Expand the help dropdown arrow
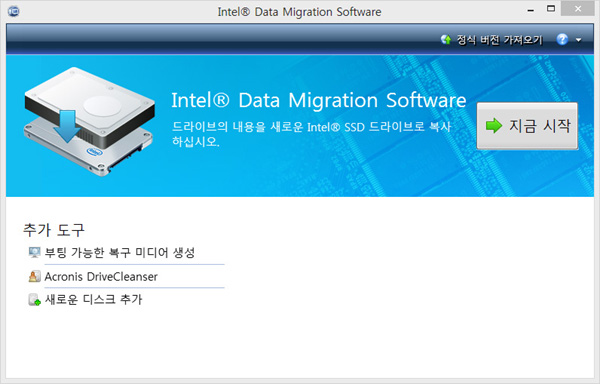600x384 pixels. click(578, 40)
